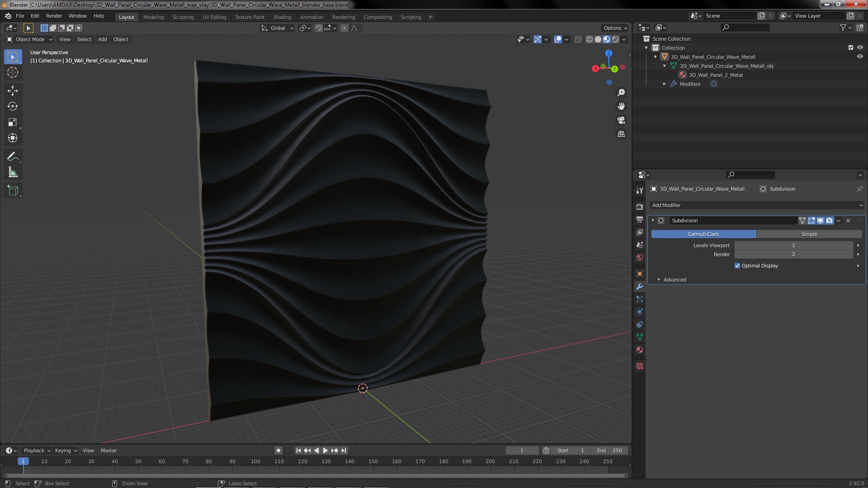Play the animation forward
The width and height of the screenshot is (868, 488).
(325, 450)
